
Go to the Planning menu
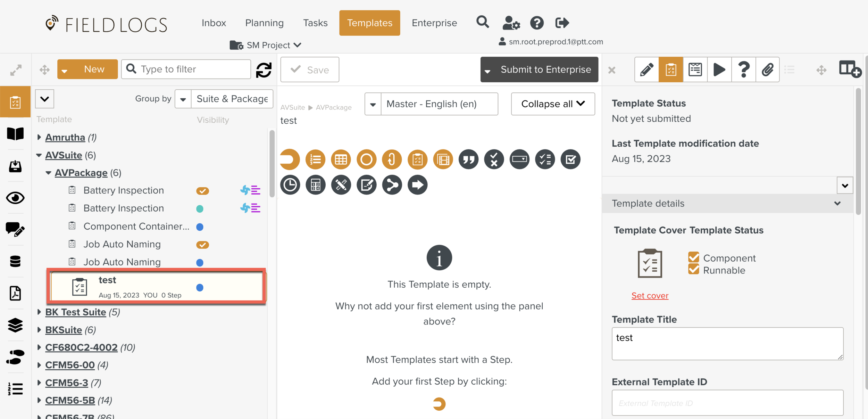[x=264, y=23]
